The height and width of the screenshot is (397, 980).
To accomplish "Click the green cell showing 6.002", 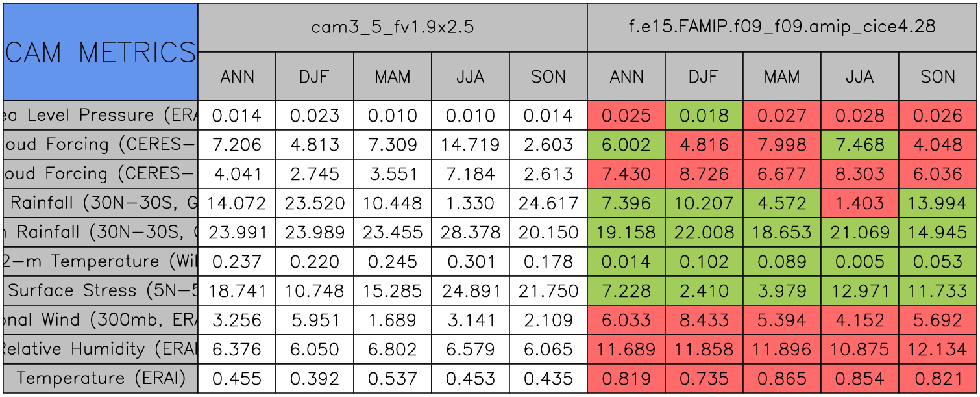I will (626, 145).
